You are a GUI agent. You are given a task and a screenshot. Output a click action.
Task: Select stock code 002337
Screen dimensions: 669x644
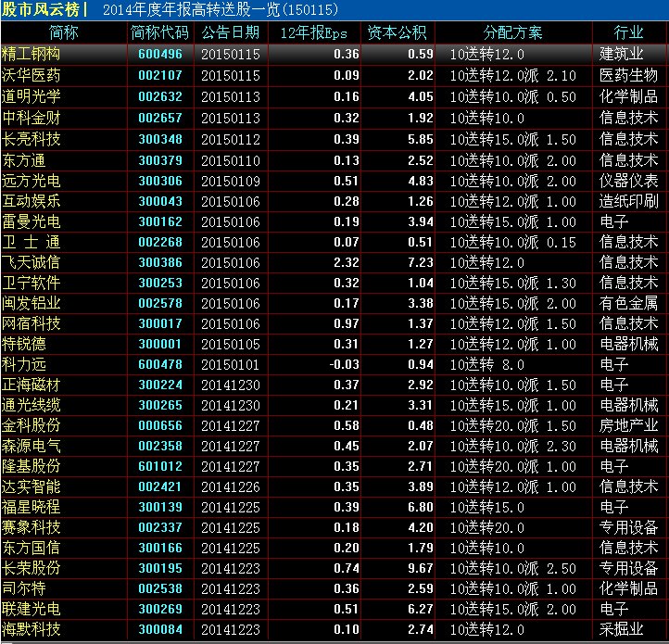[160, 527]
